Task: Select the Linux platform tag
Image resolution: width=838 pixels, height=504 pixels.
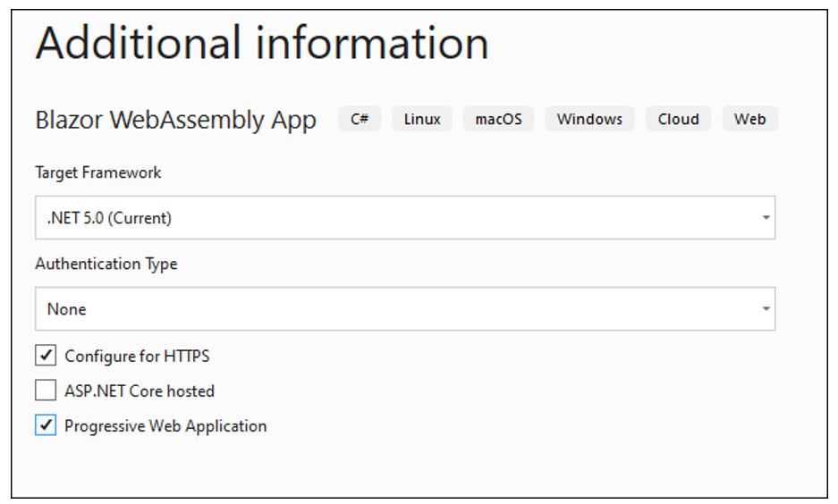Action: click(x=422, y=119)
